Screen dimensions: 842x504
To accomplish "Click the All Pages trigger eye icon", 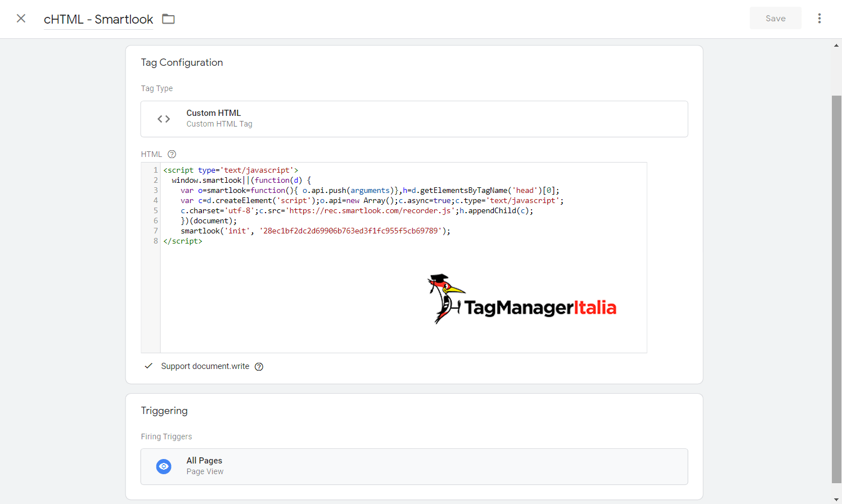I will 164,466.
